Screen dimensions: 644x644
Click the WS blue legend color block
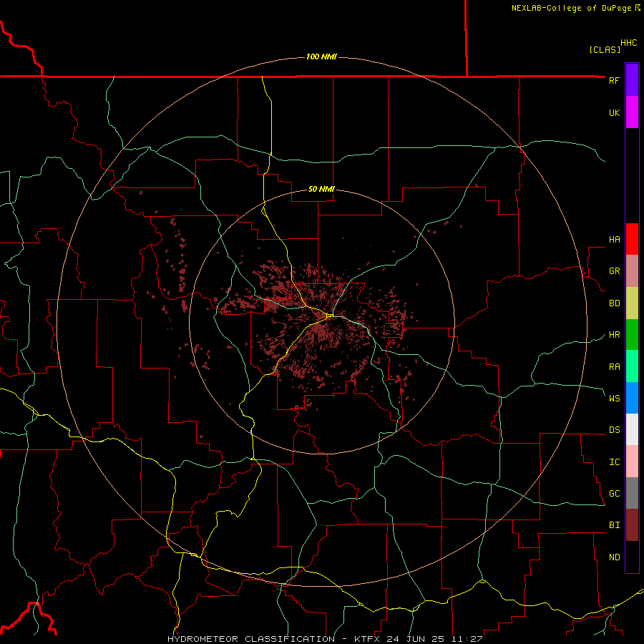[x=632, y=398]
